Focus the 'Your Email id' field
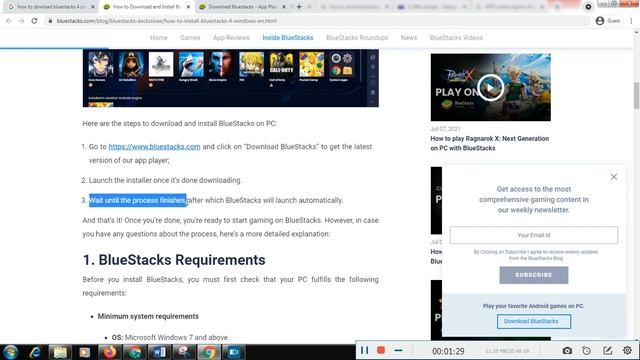Viewport: 640px width, 360px height. (x=533, y=235)
